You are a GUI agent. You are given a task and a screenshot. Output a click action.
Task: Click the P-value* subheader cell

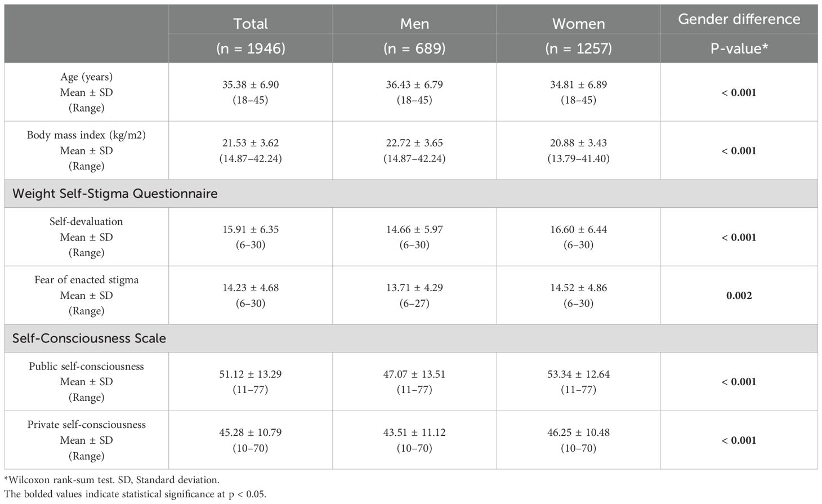point(739,48)
